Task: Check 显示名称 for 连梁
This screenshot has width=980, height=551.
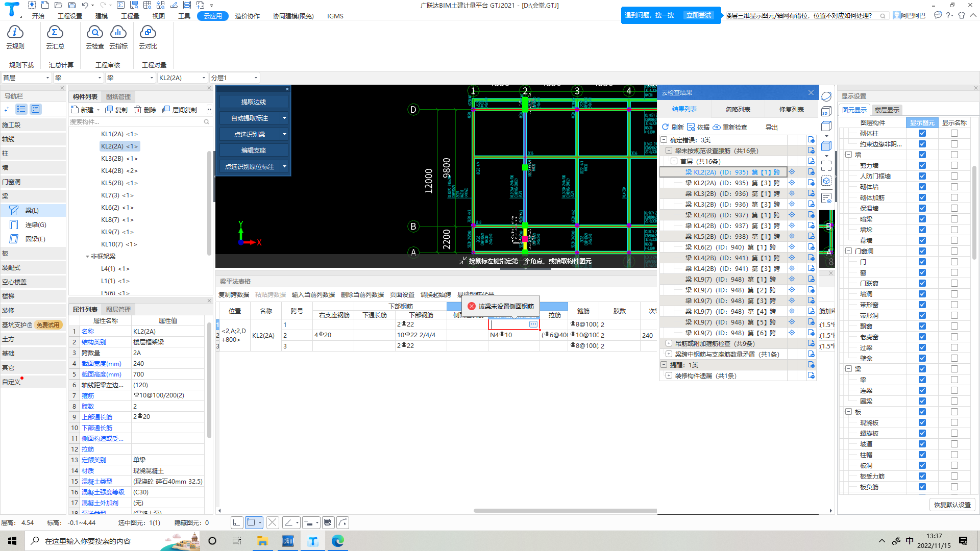Action: coord(954,390)
